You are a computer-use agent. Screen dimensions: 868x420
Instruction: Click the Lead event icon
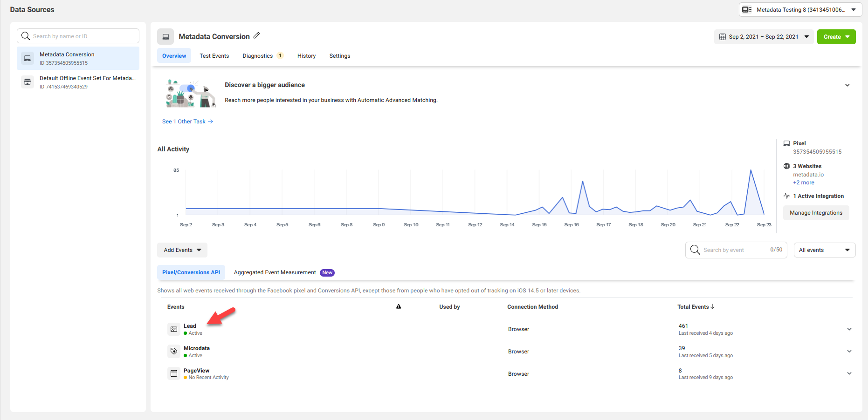173,329
